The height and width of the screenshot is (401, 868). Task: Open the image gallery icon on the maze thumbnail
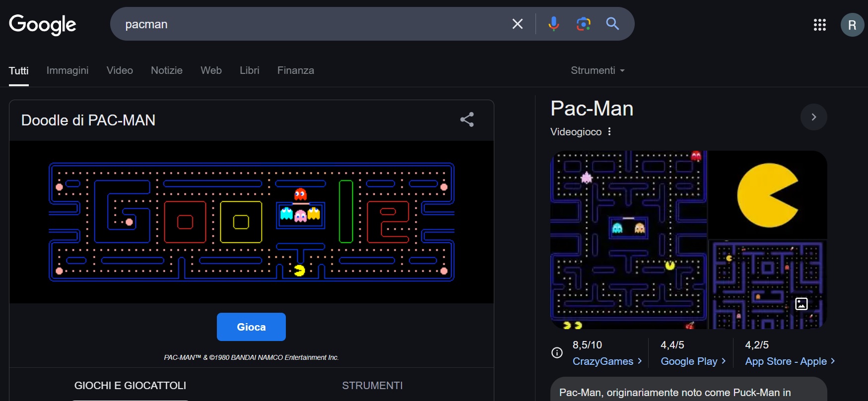(801, 303)
